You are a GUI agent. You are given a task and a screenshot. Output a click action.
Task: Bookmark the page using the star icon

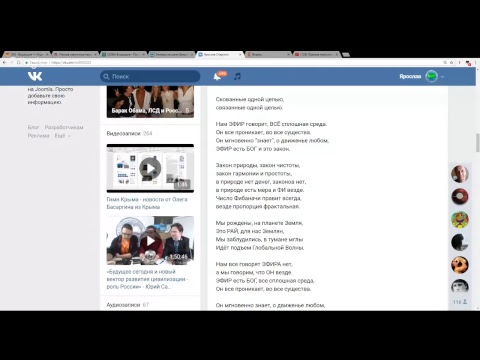(452, 62)
